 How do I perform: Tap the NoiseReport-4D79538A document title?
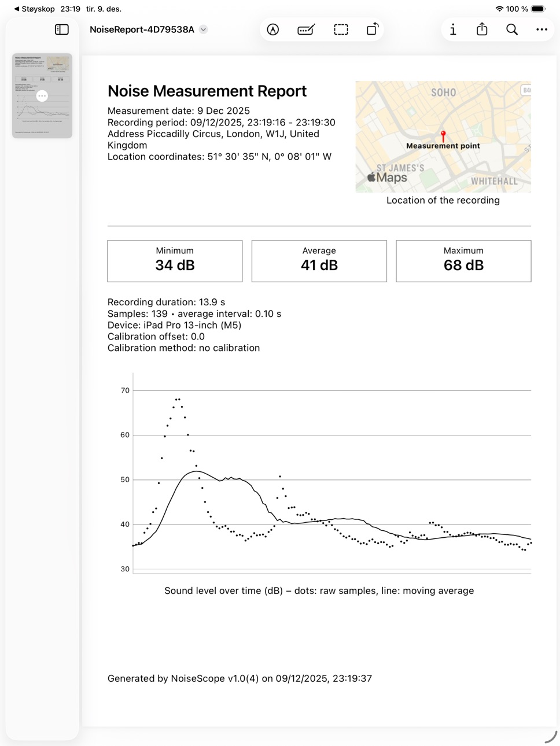[x=142, y=29]
